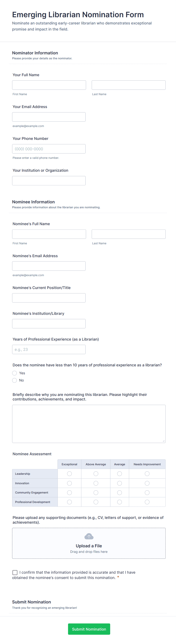Viewport: 176px width, 644px height.
Task: Click the Submit Nomination button
Action: 89,629
